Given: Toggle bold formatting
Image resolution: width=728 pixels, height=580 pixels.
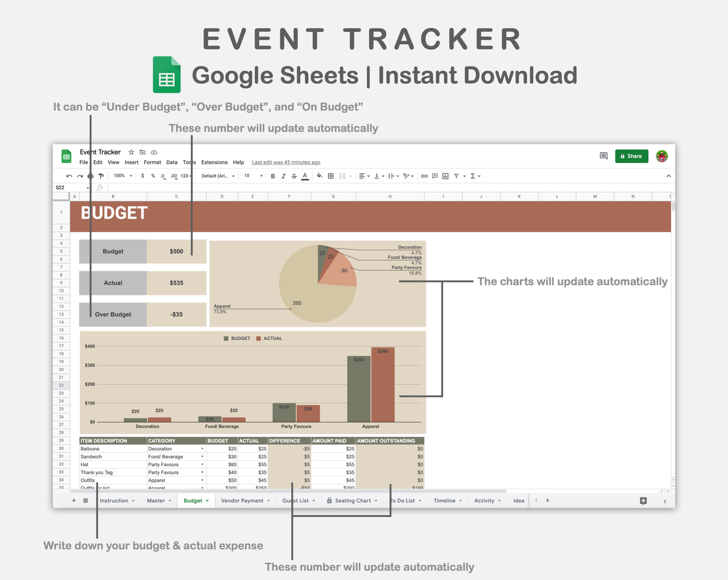Looking at the screenshot, I should click(x=273, y=176).
